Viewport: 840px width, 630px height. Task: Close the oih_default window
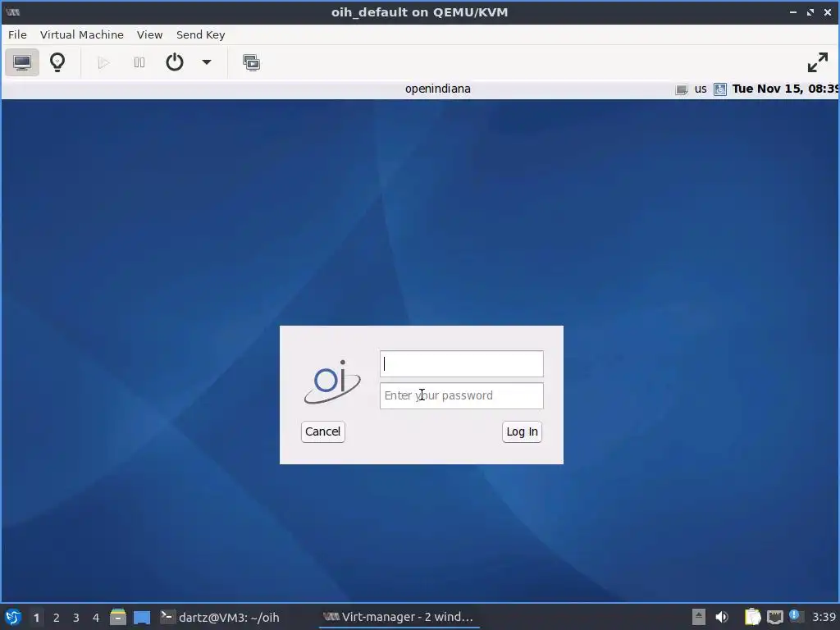(828, 11)
